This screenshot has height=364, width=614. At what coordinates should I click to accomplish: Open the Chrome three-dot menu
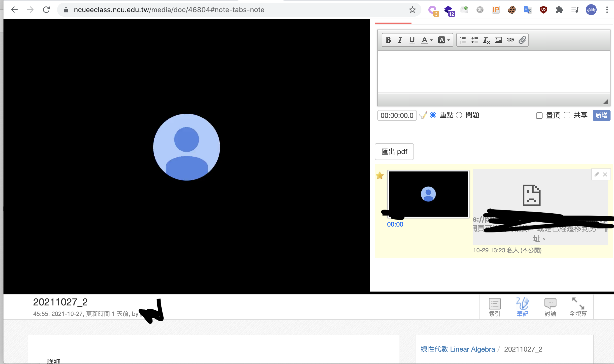607,10
